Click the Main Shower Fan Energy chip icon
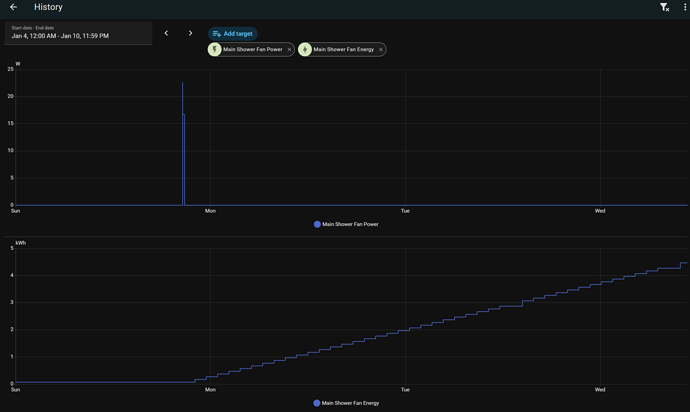The image size is (690, 412). tap(305, 49)
